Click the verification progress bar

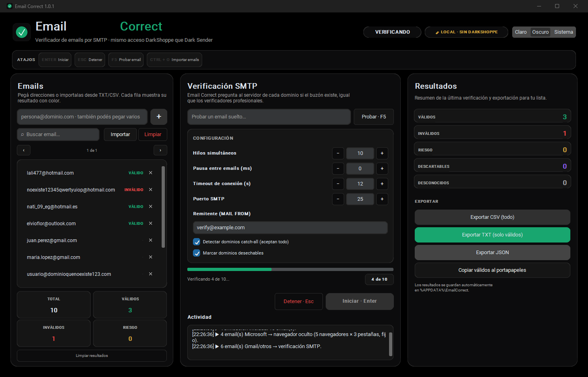coord(290,269)
